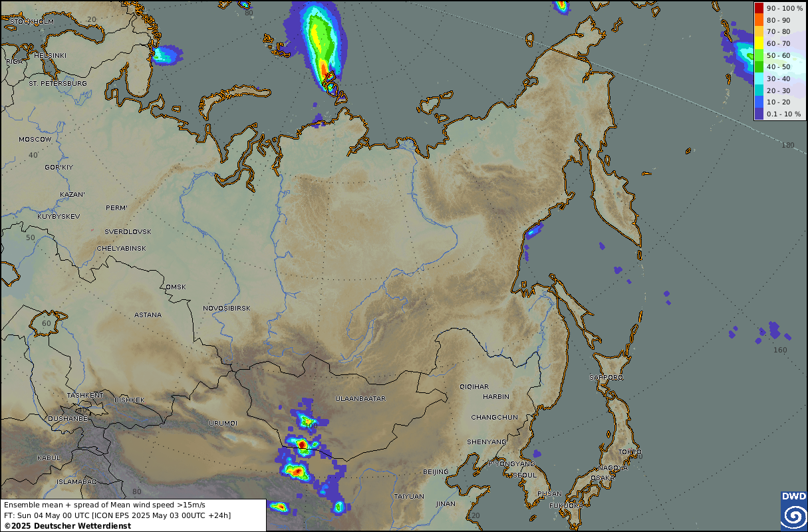
Task: Click the 'FT: Sun 04 May 00 UTC' line
Action: click(x=117, y=515)
